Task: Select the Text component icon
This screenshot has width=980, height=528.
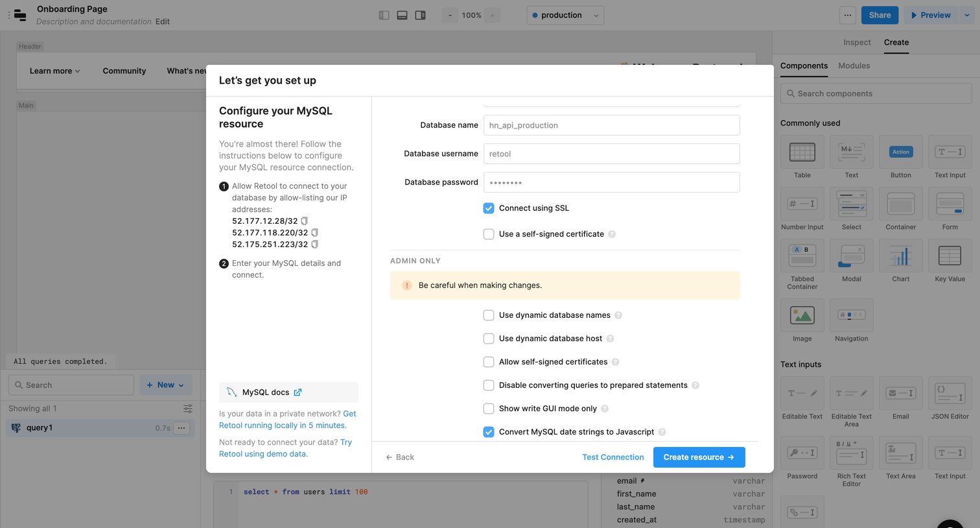Action: (x=852, y=152)
